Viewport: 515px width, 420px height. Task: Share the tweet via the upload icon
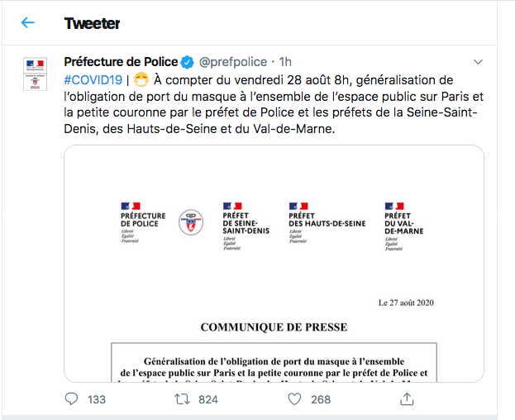(x=407, y=399)
